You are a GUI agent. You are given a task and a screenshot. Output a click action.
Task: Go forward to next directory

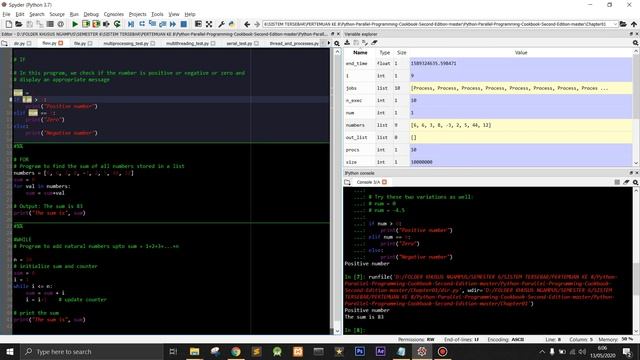pyautogui.click(x=257, y=24)
